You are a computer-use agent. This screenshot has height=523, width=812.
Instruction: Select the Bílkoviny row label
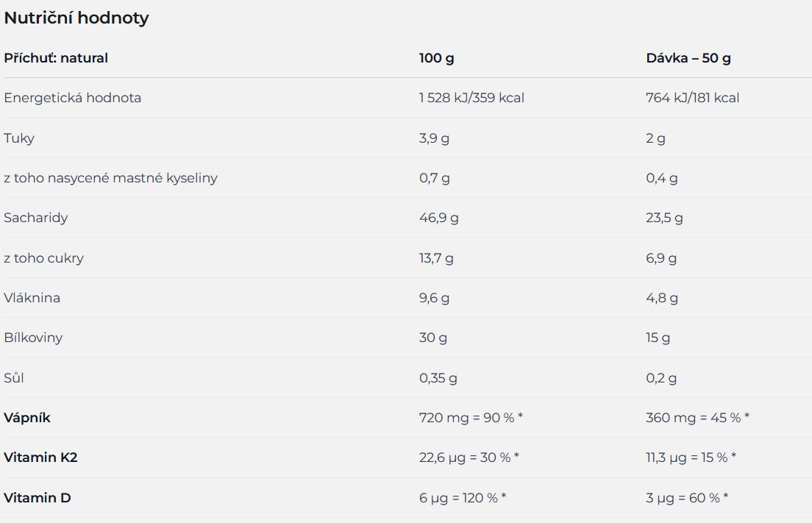pyautogui.click(x=33, y=338)
